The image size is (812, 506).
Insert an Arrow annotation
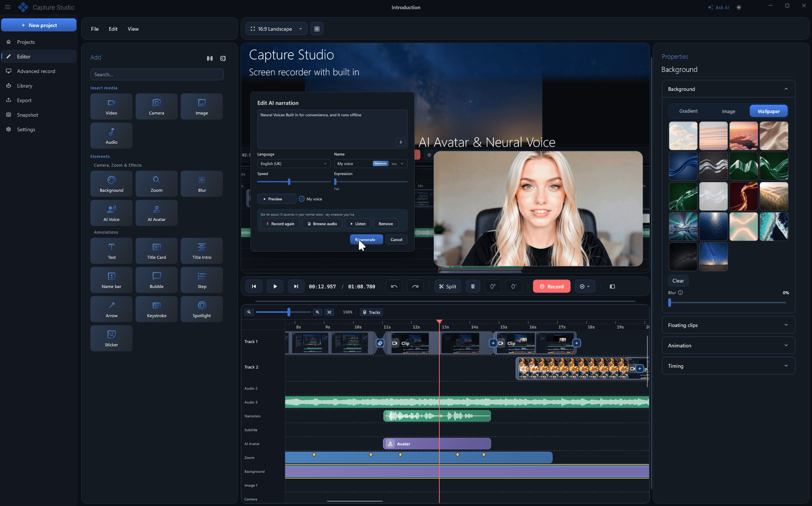111,309
